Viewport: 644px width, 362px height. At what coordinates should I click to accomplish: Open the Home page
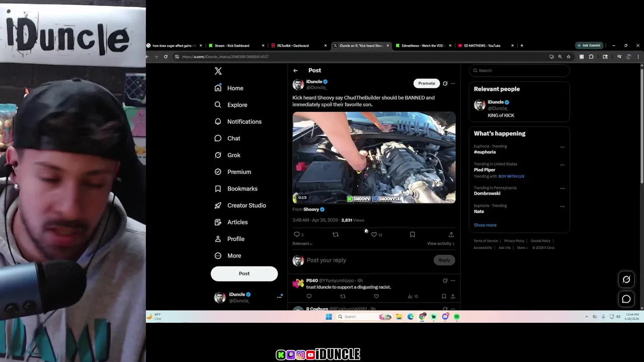click(229, 88)
